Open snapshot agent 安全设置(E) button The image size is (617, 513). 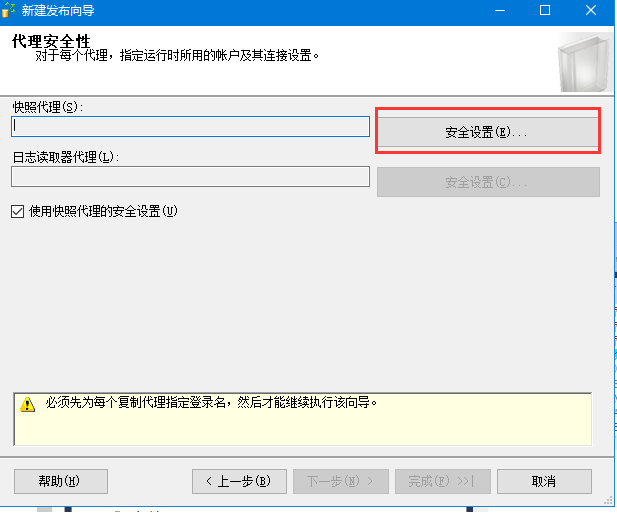tap(488, 132)
